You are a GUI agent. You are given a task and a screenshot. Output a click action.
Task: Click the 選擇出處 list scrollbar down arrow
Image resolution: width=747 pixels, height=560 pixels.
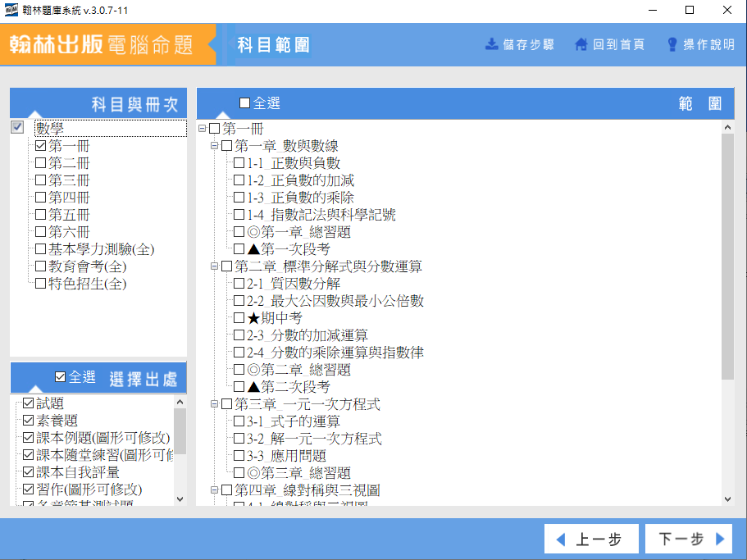[x=180, y=499]
